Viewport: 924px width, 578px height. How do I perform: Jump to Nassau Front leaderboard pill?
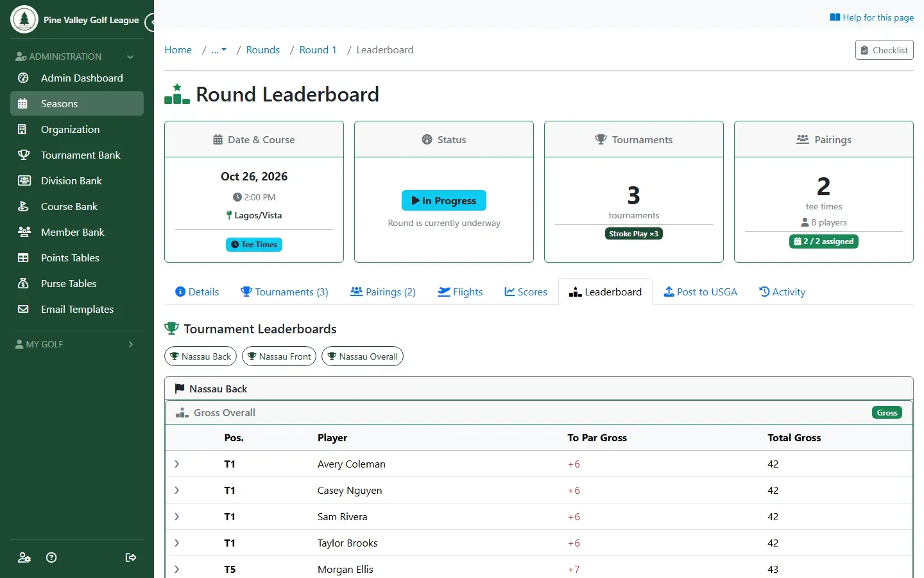click(279, 356)
